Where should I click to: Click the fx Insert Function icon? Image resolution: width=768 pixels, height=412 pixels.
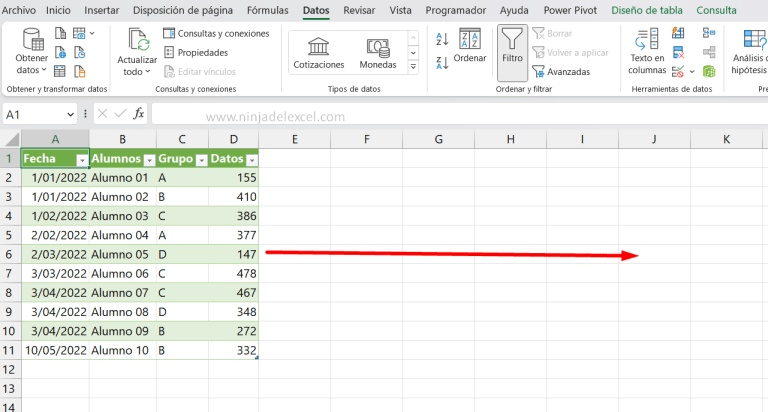(139, 114)
